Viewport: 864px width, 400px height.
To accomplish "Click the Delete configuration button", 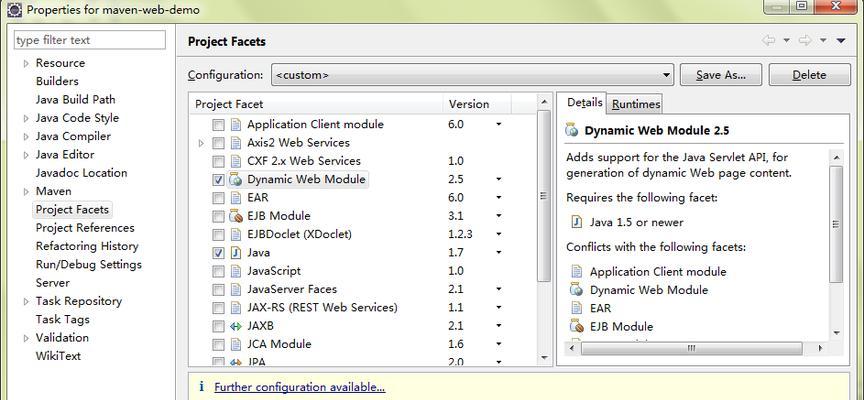I will 809,75.
